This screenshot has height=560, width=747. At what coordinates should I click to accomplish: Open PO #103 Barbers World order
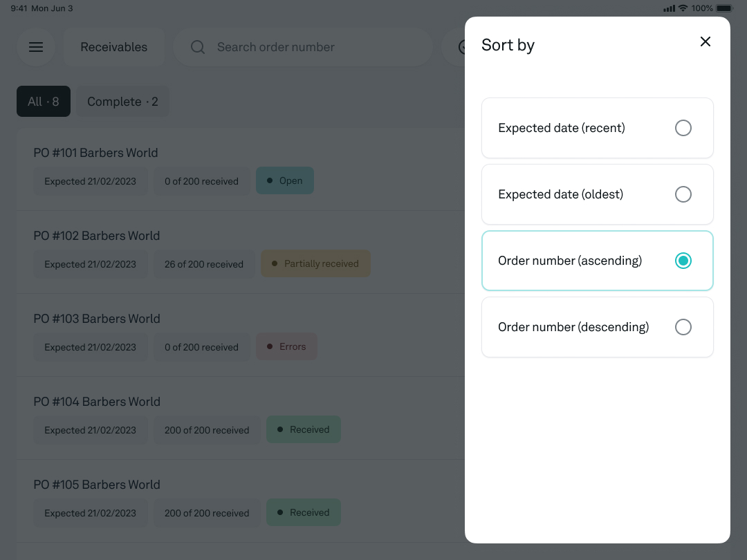[x=97, y=319]
